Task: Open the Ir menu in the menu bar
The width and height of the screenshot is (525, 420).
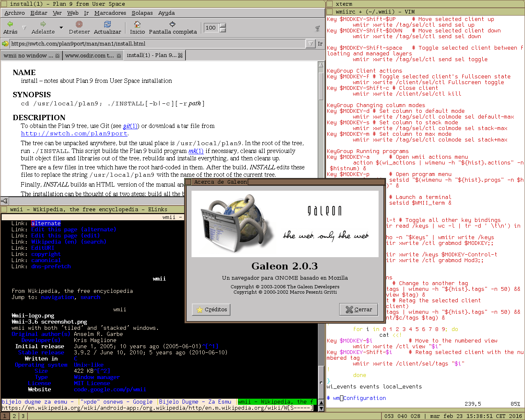Action: coord(86,13)
